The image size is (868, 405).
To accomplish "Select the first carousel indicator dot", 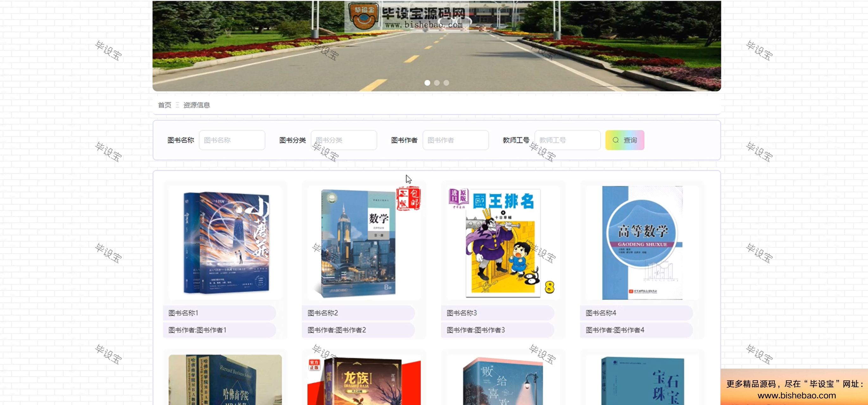I will 427,83.
